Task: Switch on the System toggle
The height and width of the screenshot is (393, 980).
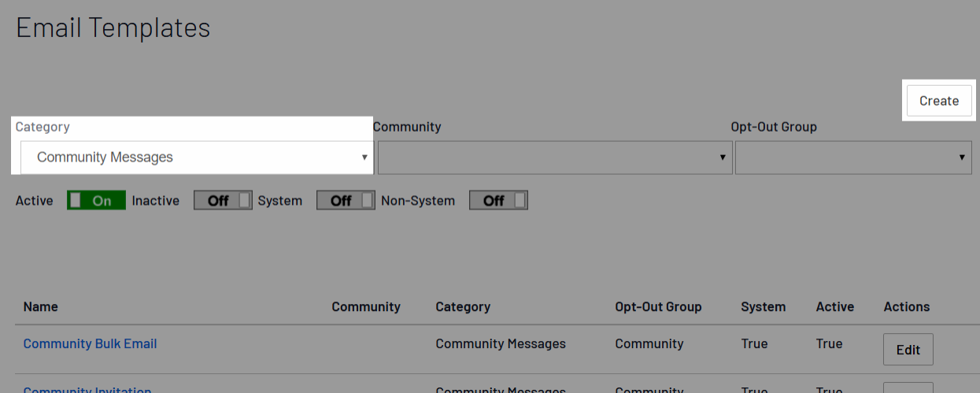Action: (x=346, y=201)
